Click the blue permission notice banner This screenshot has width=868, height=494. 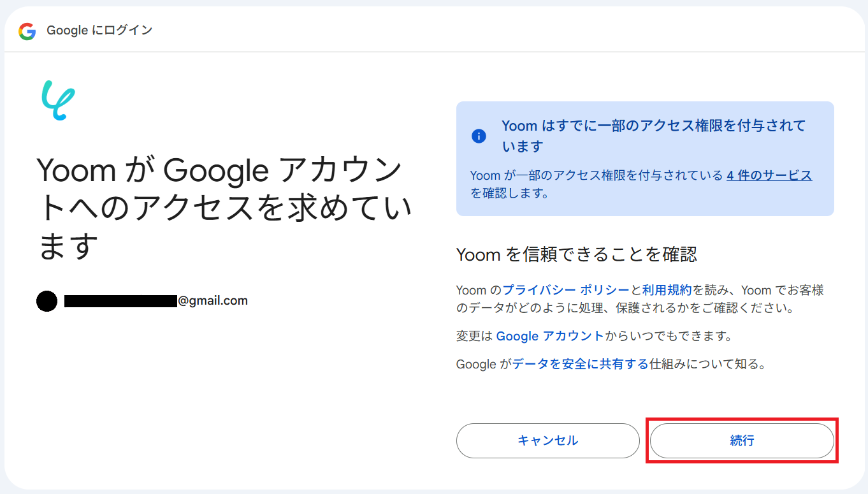coord(646,158)
